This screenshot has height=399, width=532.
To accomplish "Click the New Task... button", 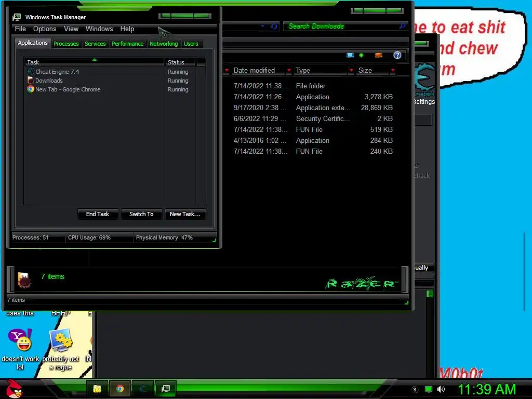I will (185, 214).
